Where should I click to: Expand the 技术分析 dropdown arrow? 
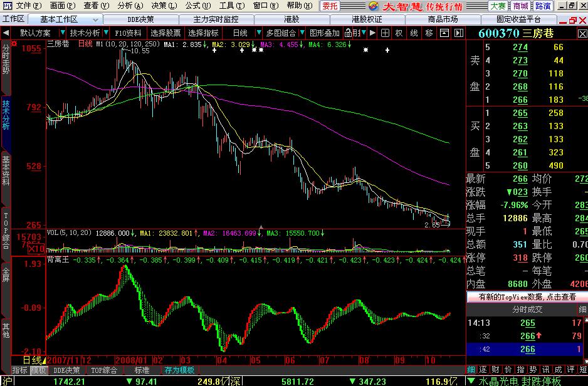[106, 33]
